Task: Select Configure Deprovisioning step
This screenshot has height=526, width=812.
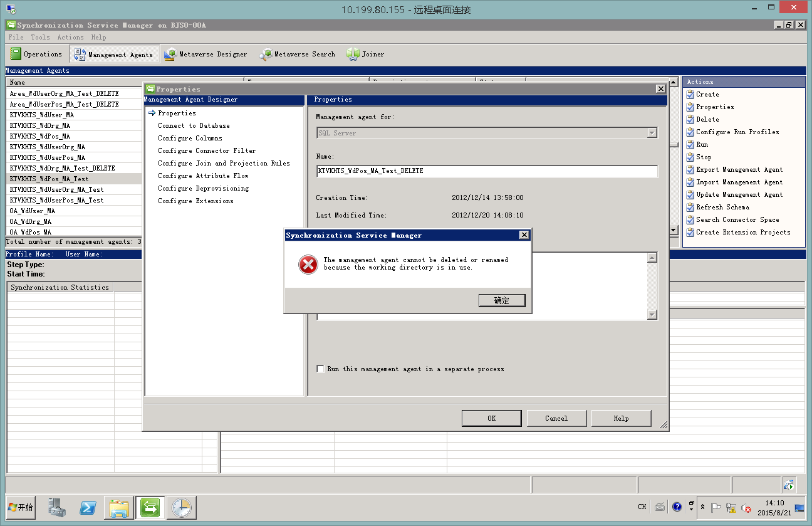Action: tap(203, 188)
